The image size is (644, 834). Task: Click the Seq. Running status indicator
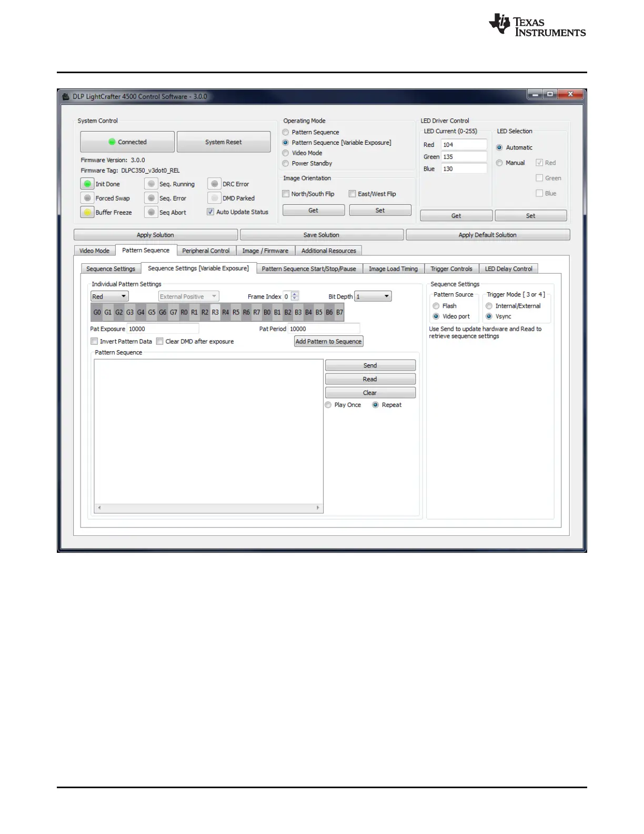[x=151, y=184]
